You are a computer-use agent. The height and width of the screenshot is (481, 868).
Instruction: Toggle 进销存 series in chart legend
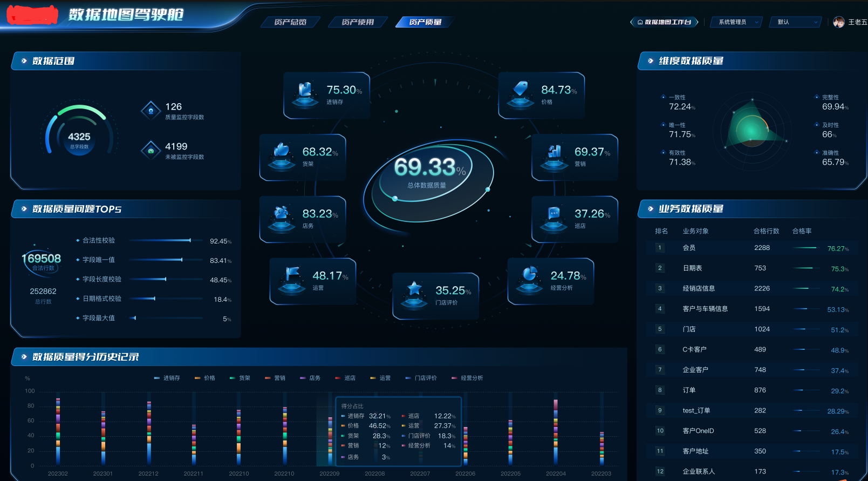[x=167, y=378]
